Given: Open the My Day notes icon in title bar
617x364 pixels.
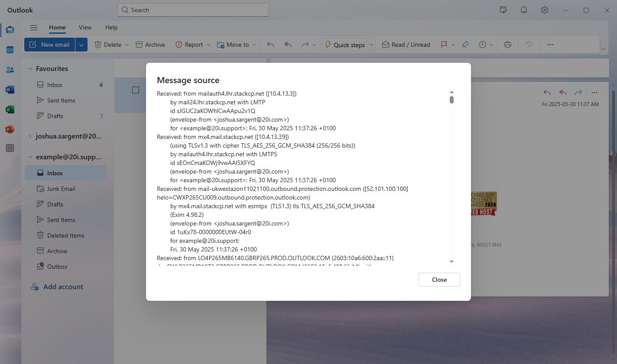Looking at the screenshot, I should (x=503, y=10).
